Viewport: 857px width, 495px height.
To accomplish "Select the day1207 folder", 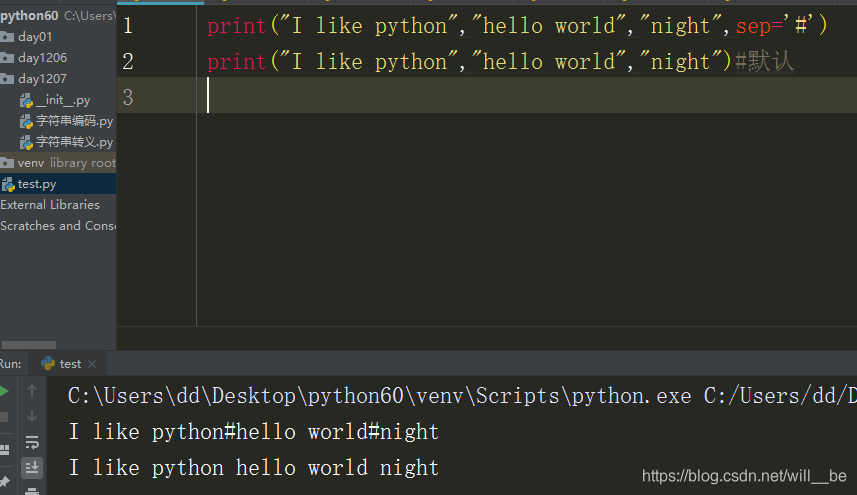I will pyautogui.click(x=42, y=79).
